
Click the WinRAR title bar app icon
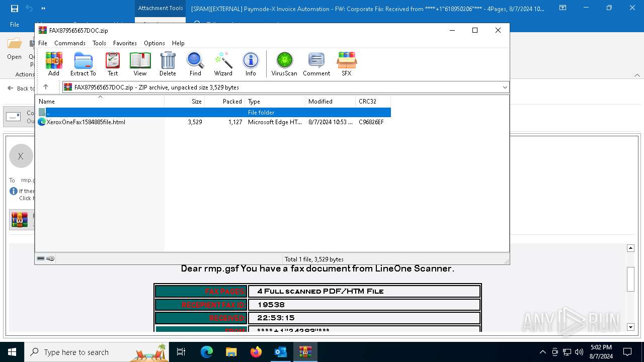click(43, 30)
